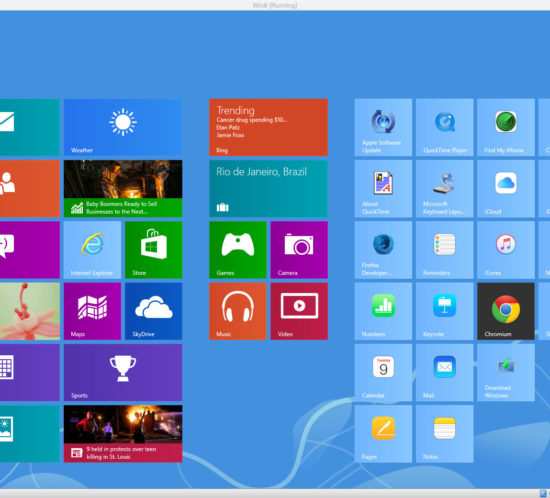The image size is (550, 498).
Task: Open Rio de Janeiro travel tile
Action: 269,189
